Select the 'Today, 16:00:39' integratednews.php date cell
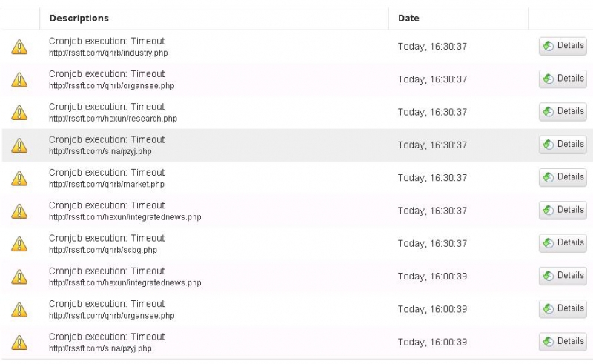Image resolution: width=593 pixels, height=364 pixels. click(x=432, y=277)
